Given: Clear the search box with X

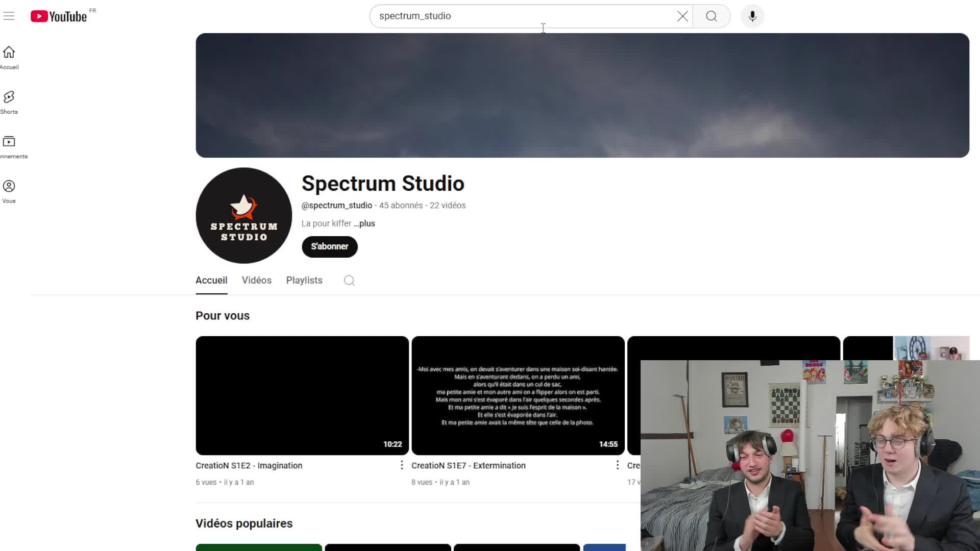Looking at the screenshot, I should pyautogui.click(x=682, y=16).
